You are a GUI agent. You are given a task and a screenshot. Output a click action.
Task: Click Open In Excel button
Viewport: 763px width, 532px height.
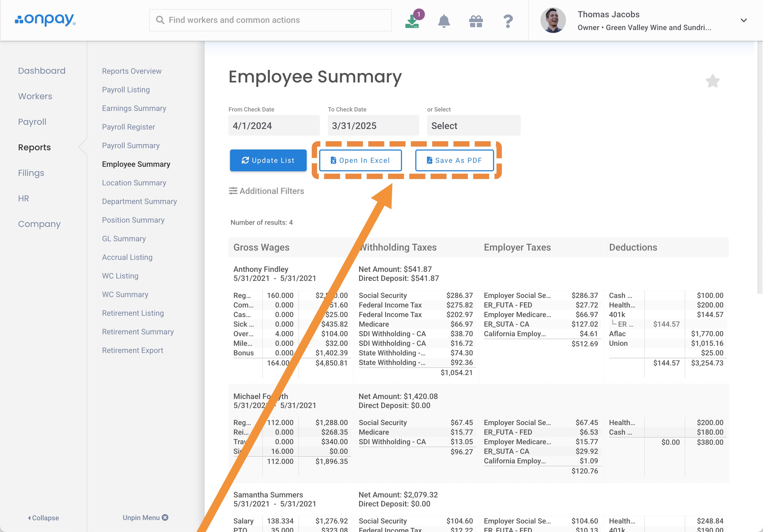(x=360, y=160)
